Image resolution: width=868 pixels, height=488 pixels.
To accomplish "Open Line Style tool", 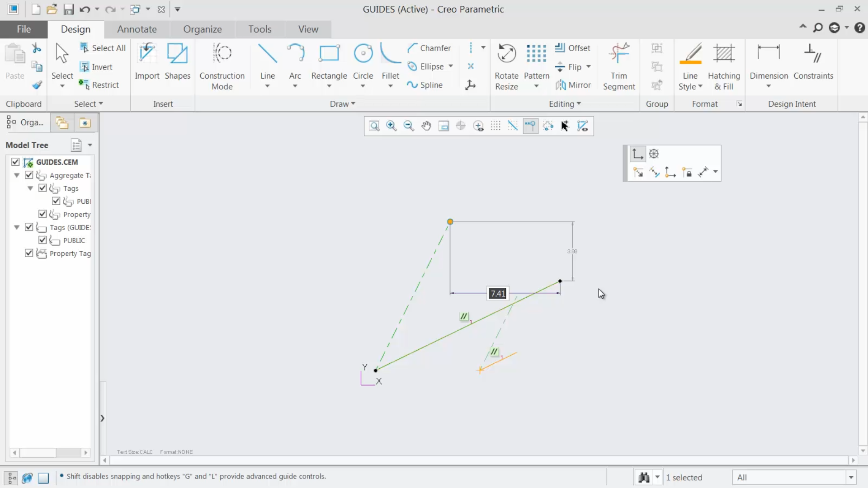I will (690, 67).
